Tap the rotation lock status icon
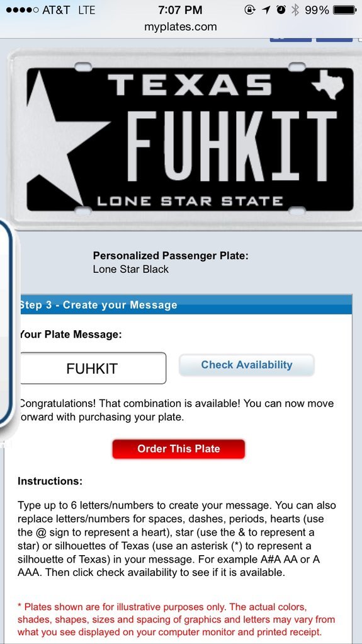 [250, 10]
